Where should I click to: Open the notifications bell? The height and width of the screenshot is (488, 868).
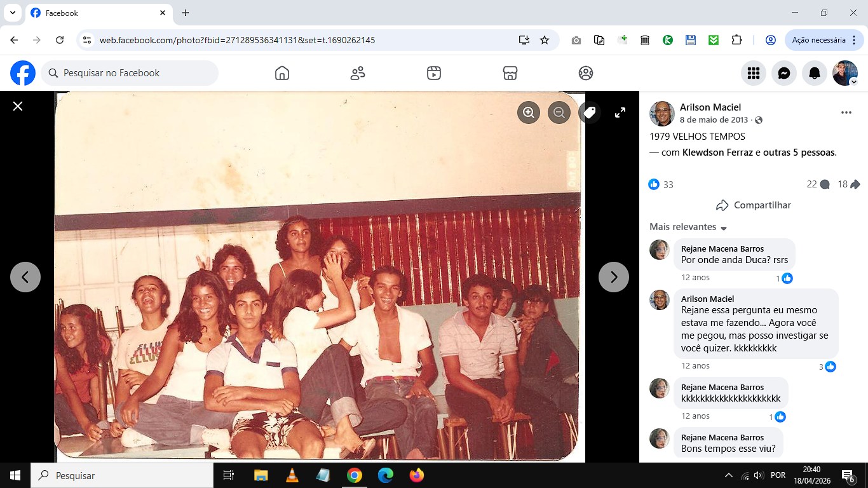click(x=815, y=73)
